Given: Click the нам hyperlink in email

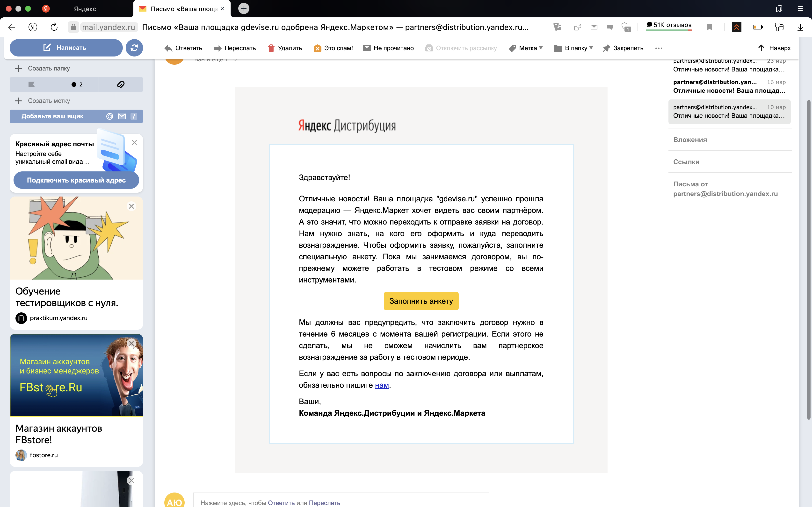Looking at the screenshot, I should [382, 385].
